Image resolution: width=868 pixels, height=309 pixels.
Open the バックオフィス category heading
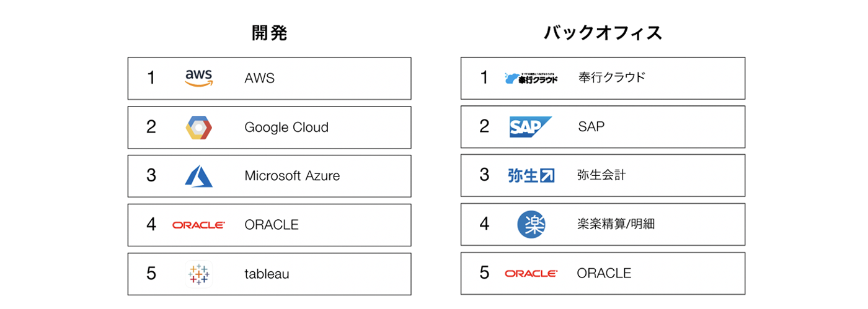[603, 32]
